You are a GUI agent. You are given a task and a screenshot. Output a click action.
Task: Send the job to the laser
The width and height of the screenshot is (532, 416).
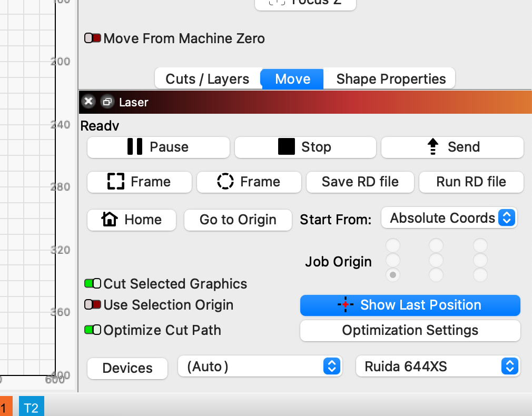click(452, 147)
